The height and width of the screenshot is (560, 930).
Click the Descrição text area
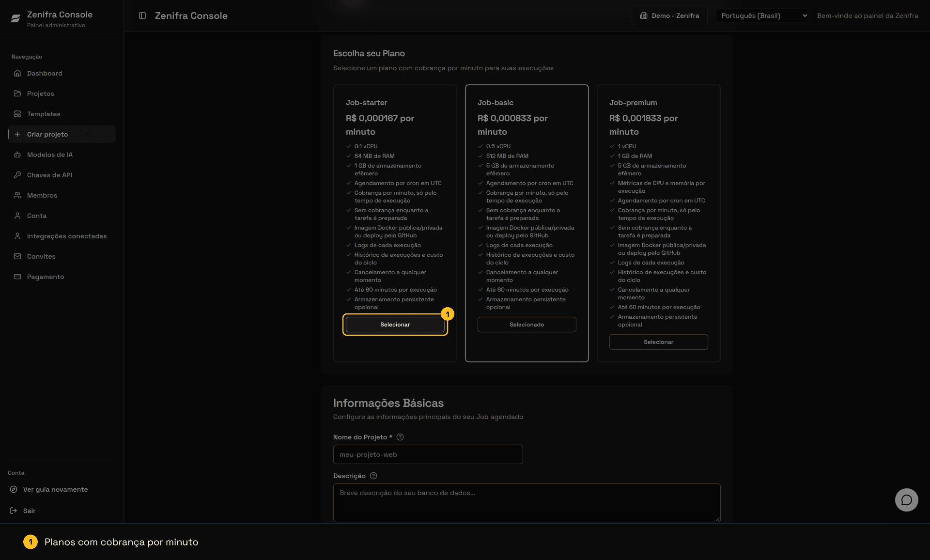click(527, 502)
